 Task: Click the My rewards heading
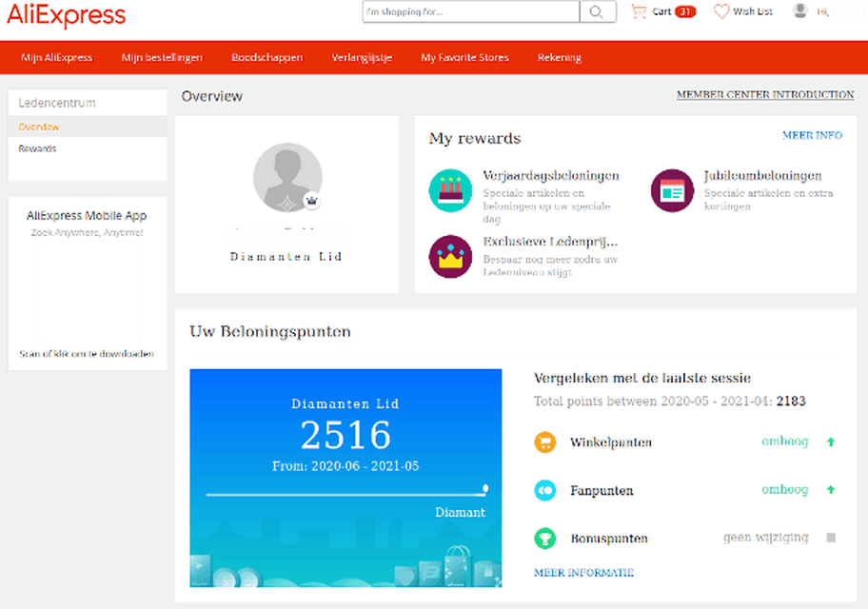pos(474,138)
